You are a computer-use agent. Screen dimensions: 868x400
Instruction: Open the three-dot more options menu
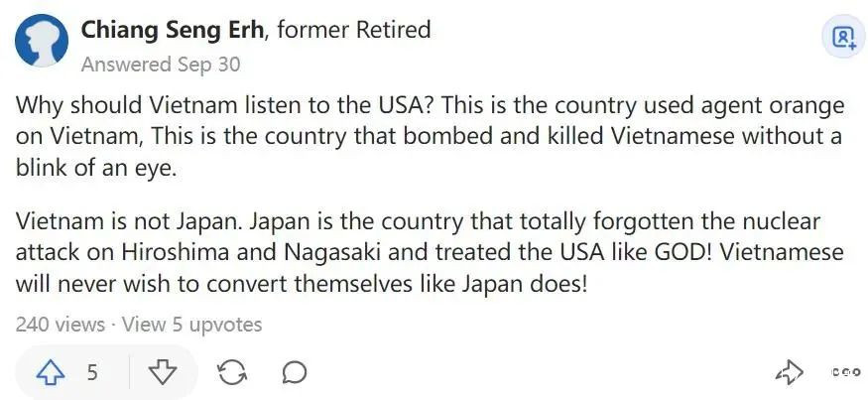tap(845, 373)
